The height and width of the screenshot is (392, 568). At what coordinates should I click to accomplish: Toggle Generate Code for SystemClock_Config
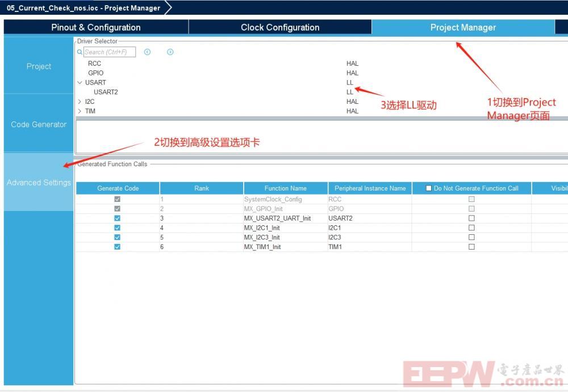point(118,199)
